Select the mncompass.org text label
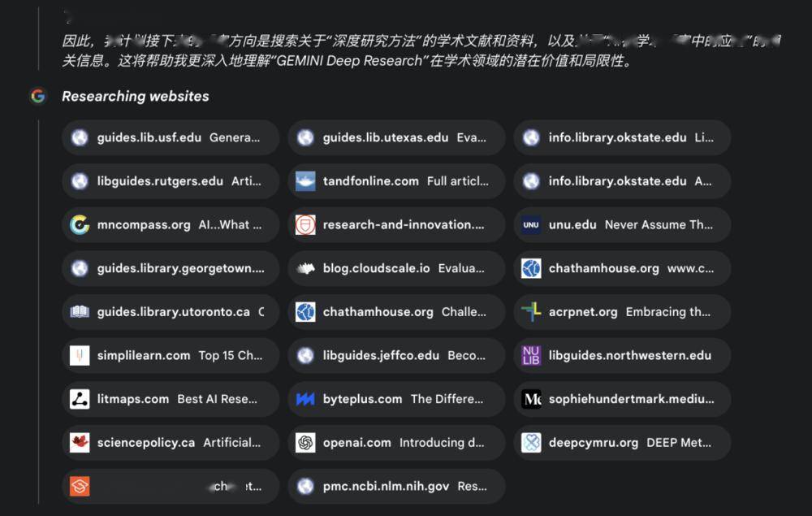 pos(144,225)
